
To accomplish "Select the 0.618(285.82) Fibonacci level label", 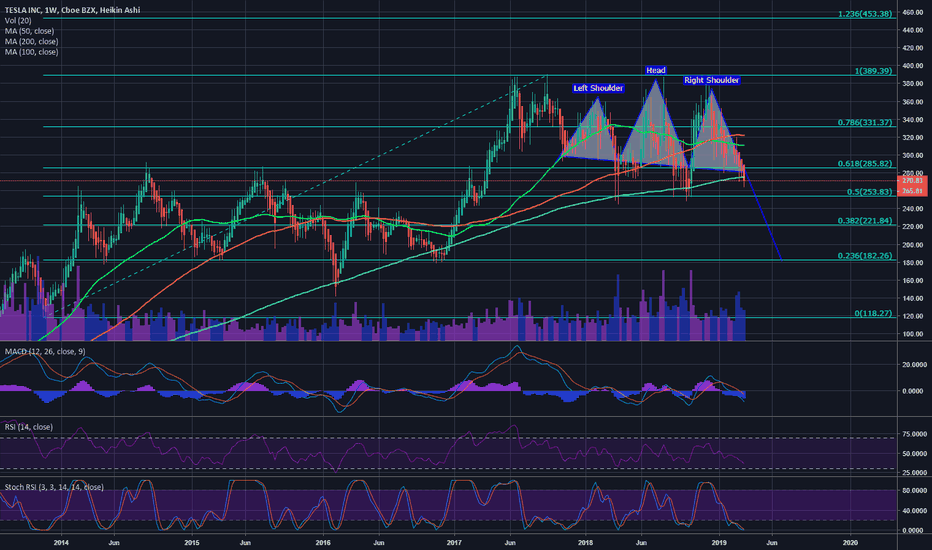I will point(865,164).
